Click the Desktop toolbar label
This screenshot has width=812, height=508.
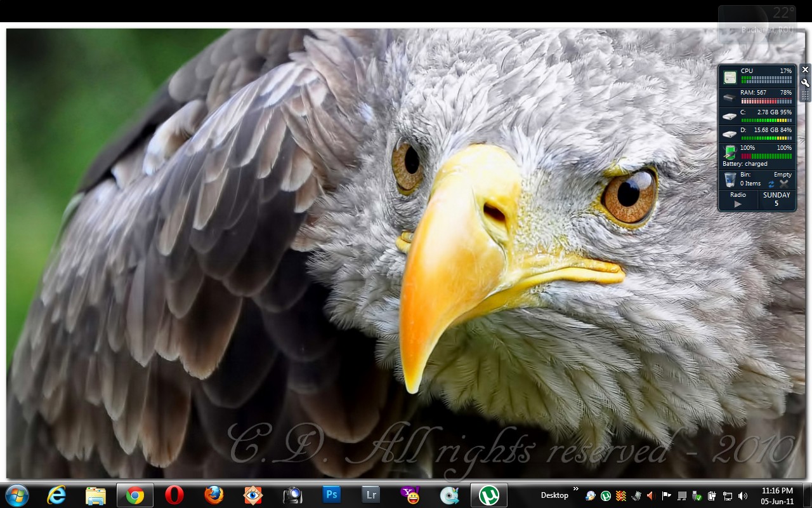pyautogui.click(x=554, y=495)
